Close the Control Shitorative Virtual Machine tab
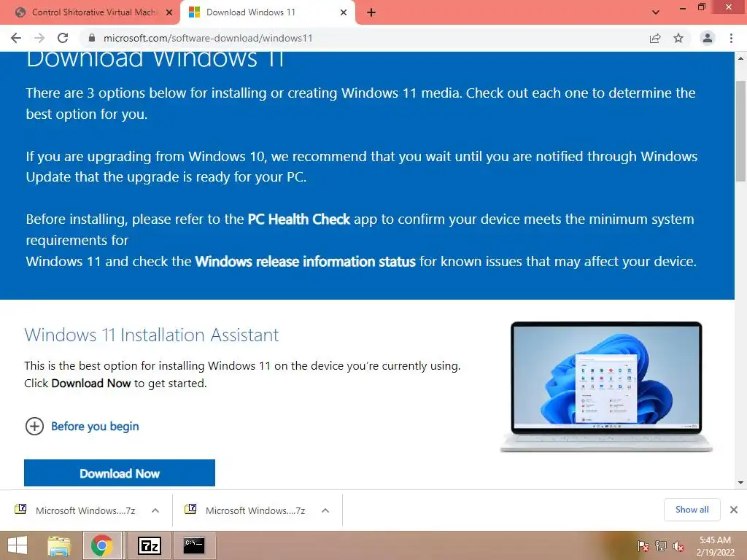747x560 pixels. click(x=169, y=12)
